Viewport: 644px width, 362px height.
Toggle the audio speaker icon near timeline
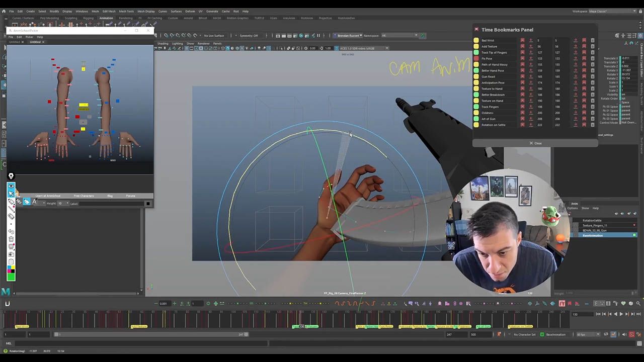pyautogui.click(x=624, y=334)
